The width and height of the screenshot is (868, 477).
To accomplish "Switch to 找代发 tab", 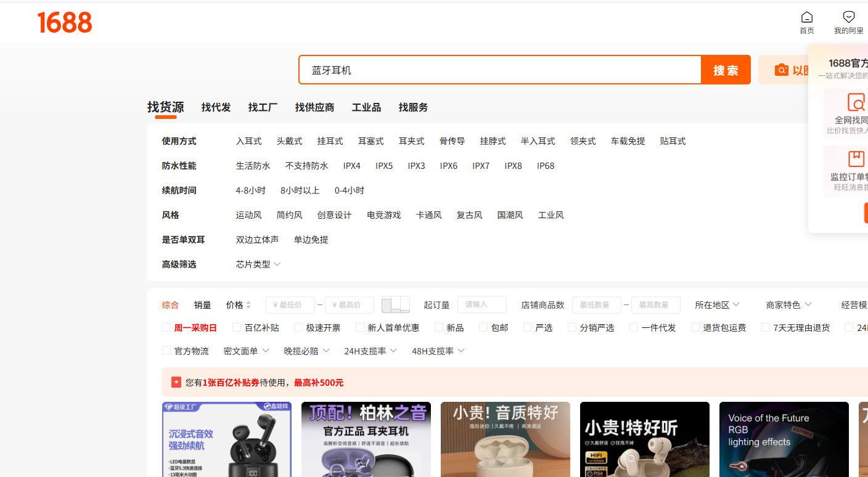I will (216, 107).
